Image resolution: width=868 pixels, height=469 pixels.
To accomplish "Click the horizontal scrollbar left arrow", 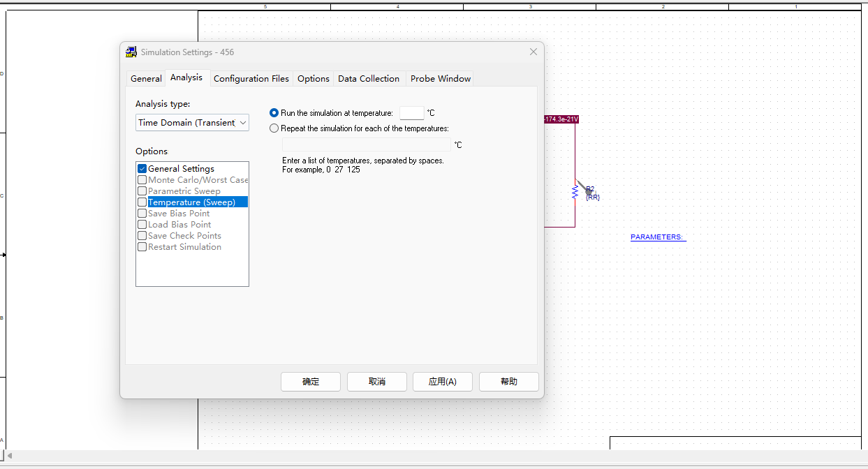I will pos(10,456).
